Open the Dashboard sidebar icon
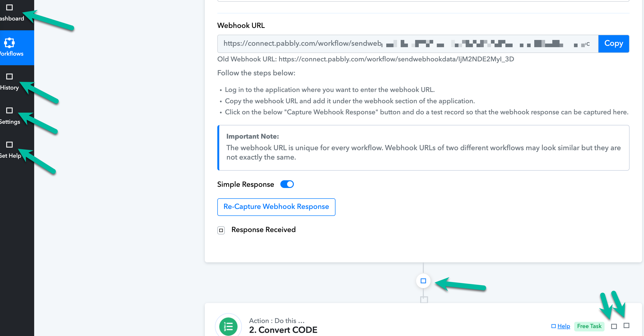Image resolution: width=644 pixels, height=336 pixels. pos(9,7)
